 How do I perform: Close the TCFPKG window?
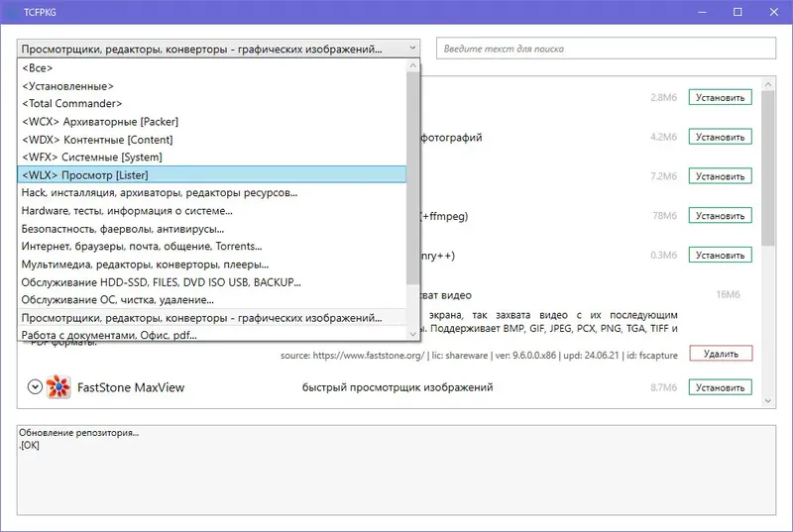(774, 12)
